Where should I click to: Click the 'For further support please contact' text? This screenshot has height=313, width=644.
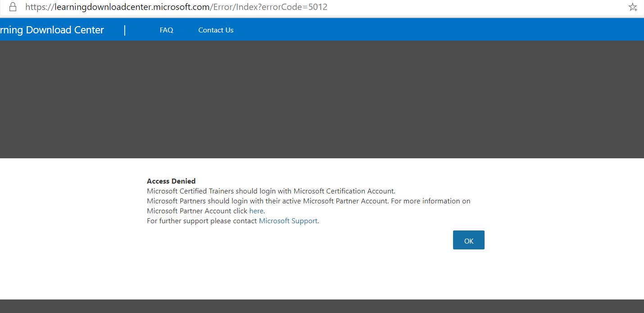tap(202, 221)
